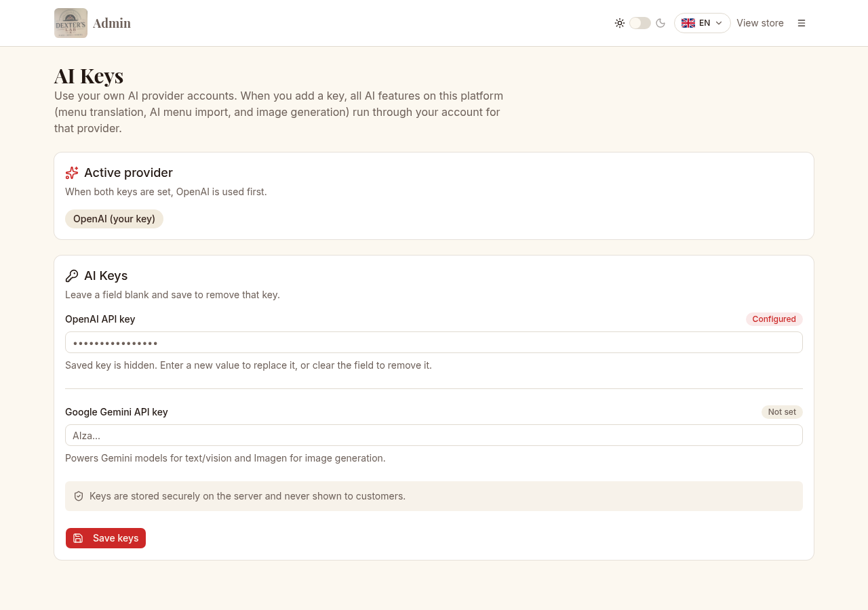Toggle the light/dark theme switch

[x=640, y=23]
